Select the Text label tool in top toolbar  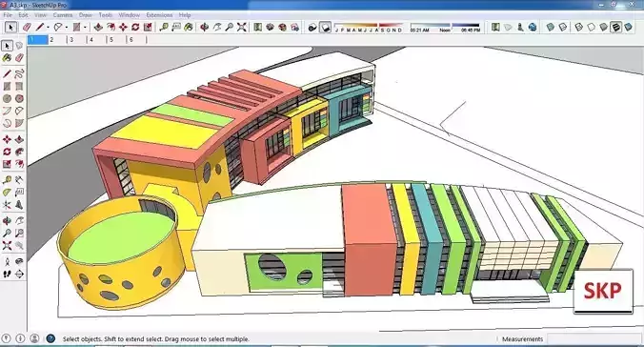tap(176, 27)
